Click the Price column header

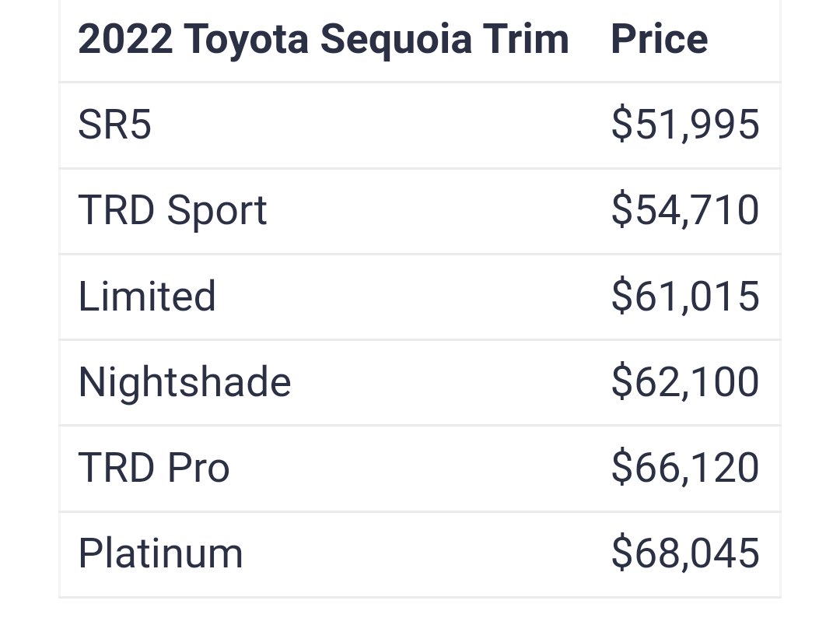660,39
